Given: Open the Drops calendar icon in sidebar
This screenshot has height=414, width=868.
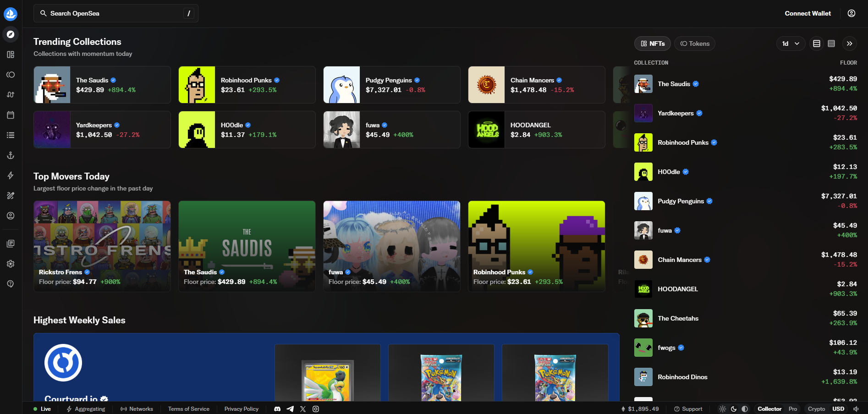Looking at the screenshot, I should [x=11, y=115].
